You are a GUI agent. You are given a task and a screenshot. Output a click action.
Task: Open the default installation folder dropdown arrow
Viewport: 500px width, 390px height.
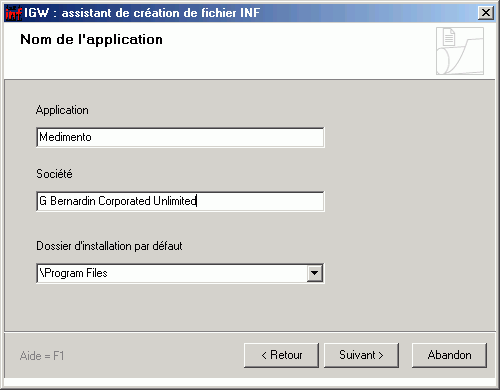point(314,273)
